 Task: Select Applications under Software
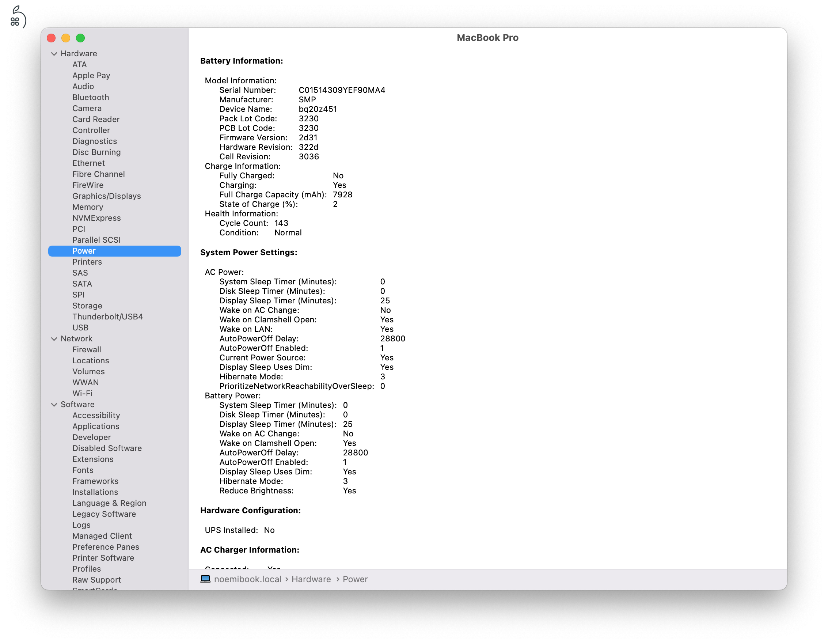(x=95, y=426)
